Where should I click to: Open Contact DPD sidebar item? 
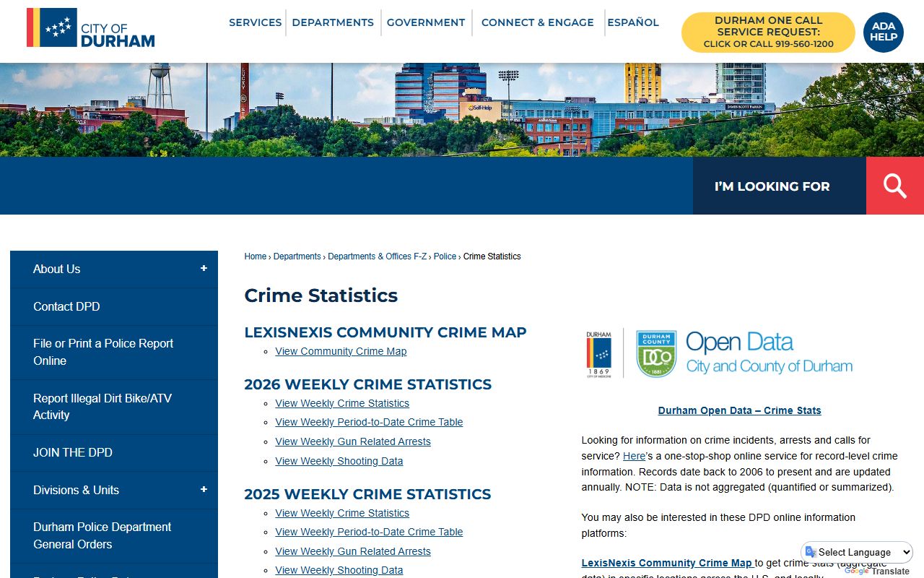[x=114, y=306]
